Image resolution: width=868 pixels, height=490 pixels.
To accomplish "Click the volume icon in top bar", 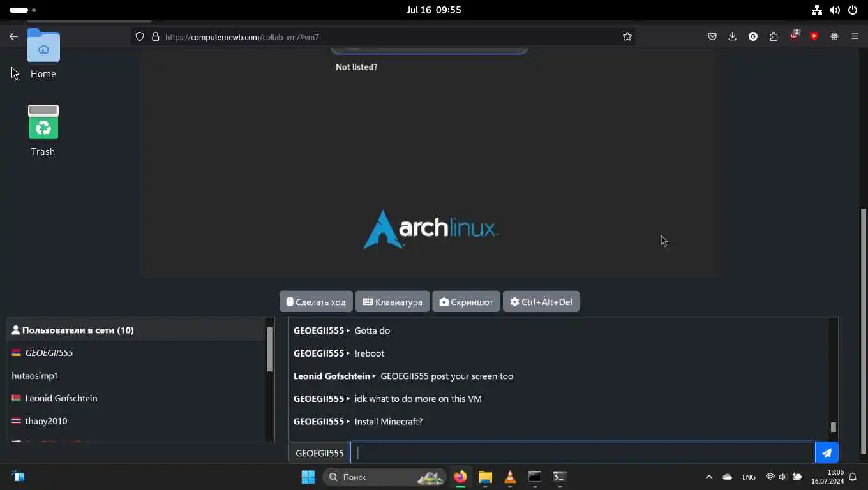I will (835, 10).
